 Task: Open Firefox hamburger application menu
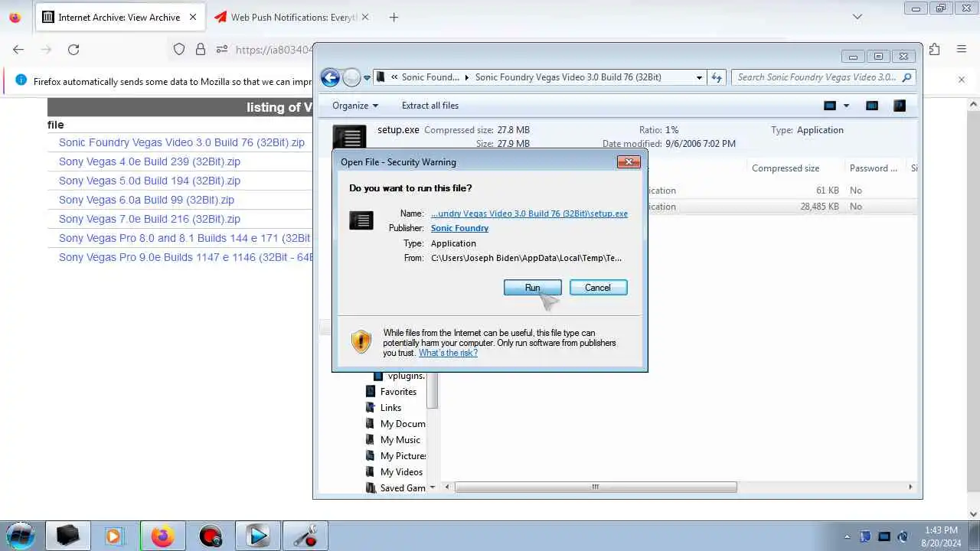962,50
